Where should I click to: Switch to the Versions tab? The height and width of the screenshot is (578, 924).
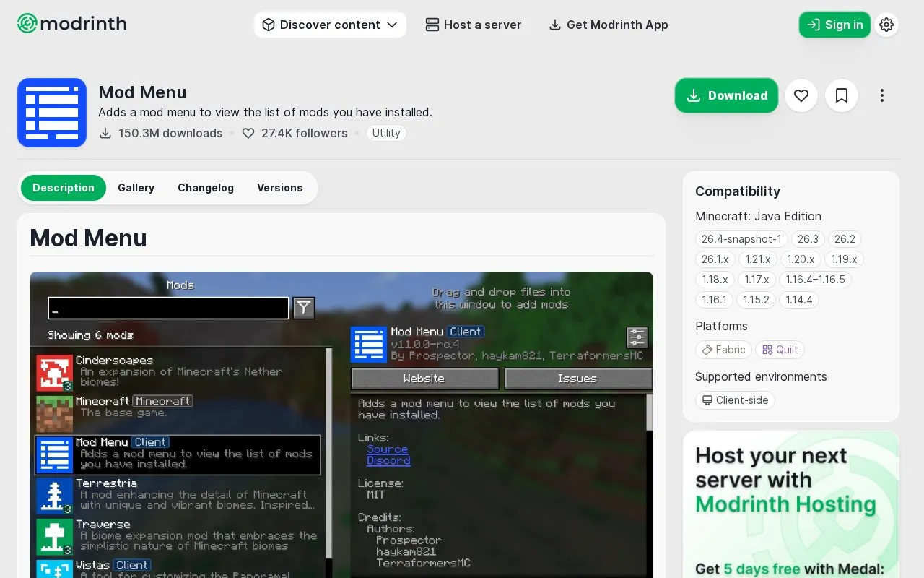[x=280, y=188]
